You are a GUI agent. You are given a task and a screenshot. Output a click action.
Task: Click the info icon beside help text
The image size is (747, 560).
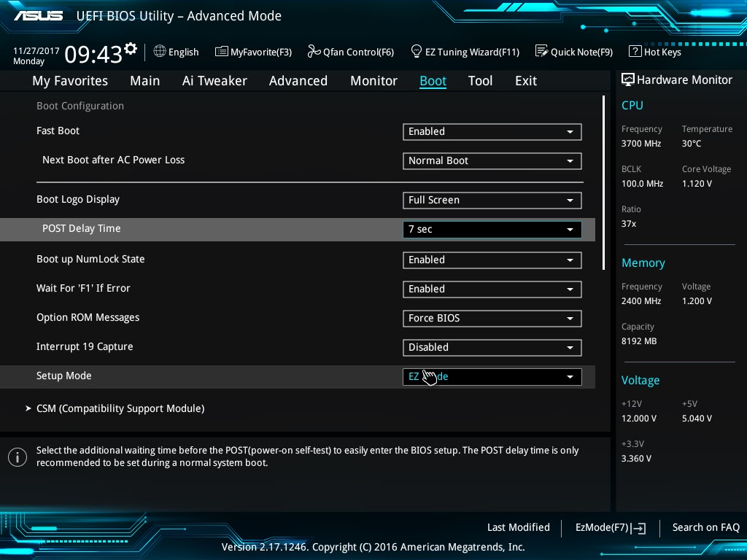tap(18, 457)
